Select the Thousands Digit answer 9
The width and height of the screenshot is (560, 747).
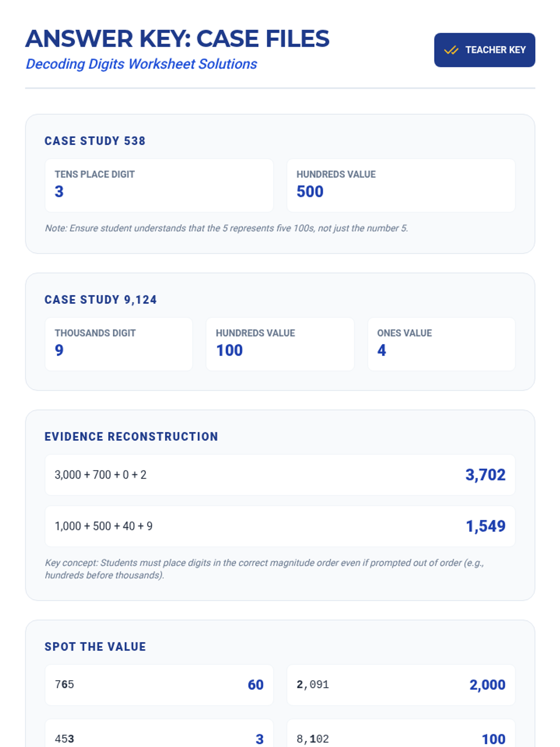tap(59, 350)
